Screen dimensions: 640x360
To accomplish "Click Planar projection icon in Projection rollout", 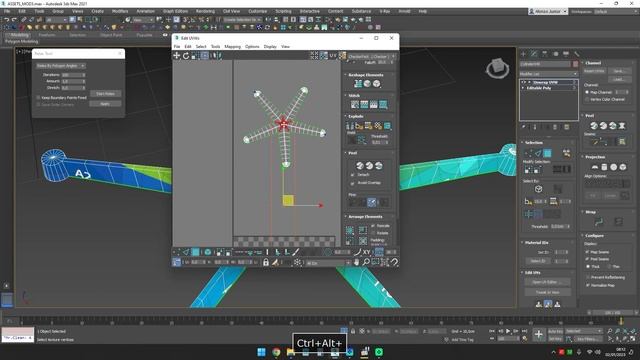I will click(595, 167).
